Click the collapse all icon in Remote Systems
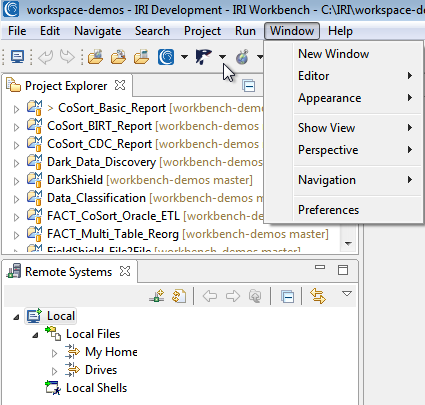The height and width of the screenshot is (405, 425). [287, 296]
